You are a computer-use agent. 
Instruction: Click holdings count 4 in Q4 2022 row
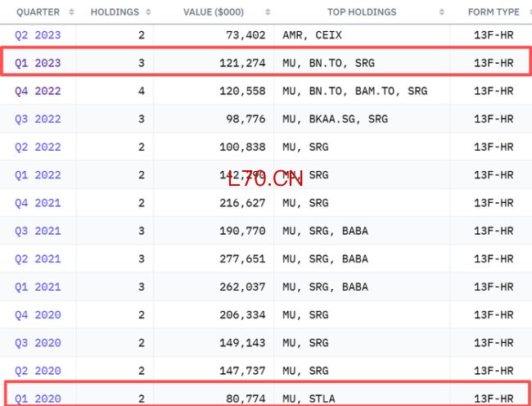(x=142, y=91)
